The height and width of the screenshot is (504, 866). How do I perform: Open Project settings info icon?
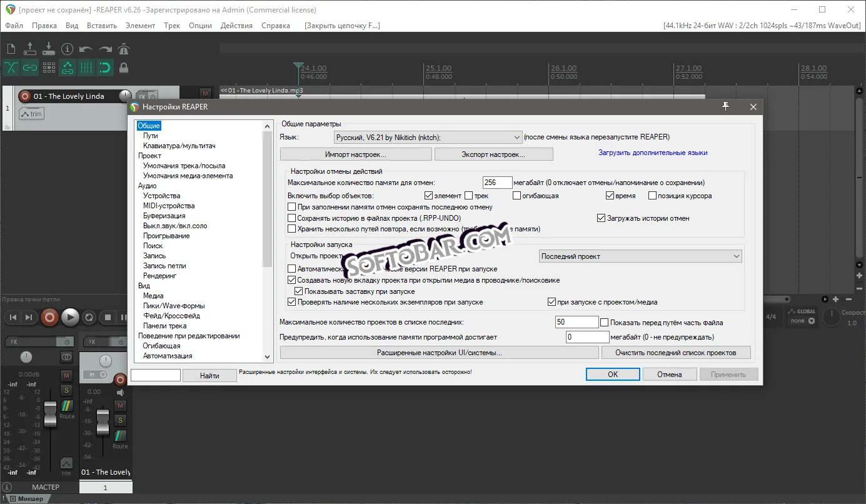pyautogui.click(x=68, y=49)
